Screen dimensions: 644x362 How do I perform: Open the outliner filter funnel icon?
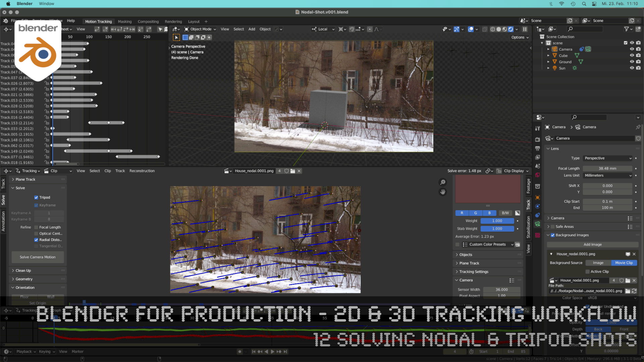pyautogui.click(x=627, y=29)
